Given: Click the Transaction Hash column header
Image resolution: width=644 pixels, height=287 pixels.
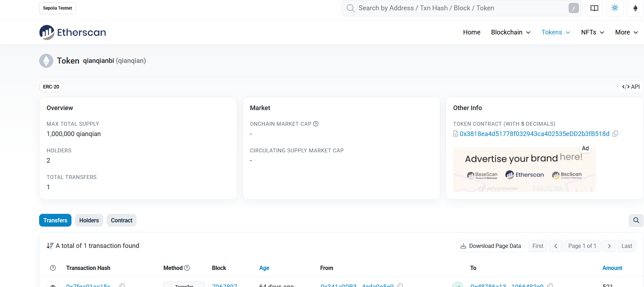Looking at the screenshot, I should [88, 268].
